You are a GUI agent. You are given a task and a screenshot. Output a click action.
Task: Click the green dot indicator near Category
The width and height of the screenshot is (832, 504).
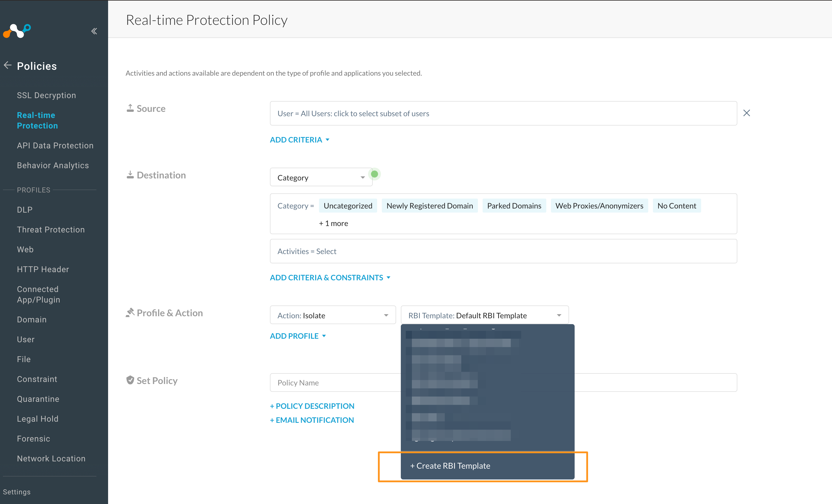tap(374, 174)
